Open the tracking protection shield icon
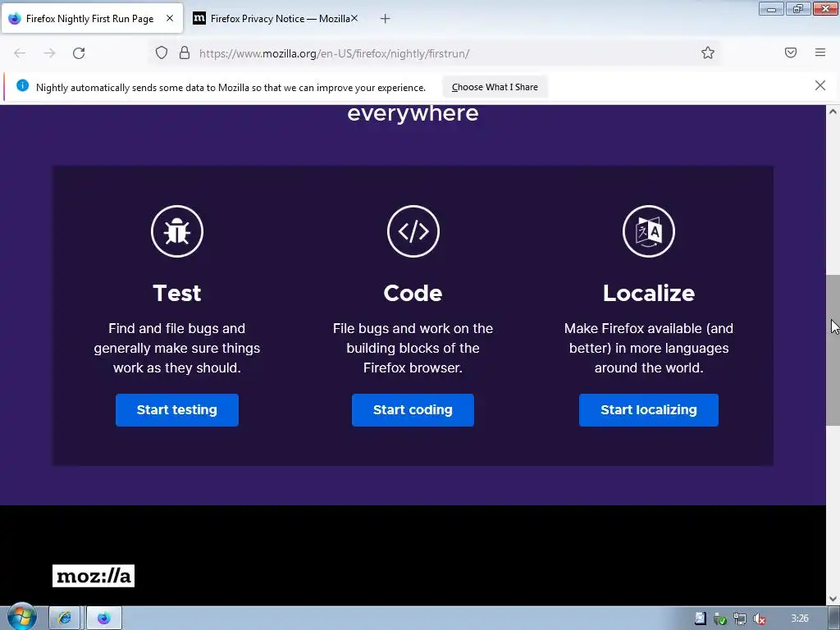The image size is (840, 630). click(162, 52)
